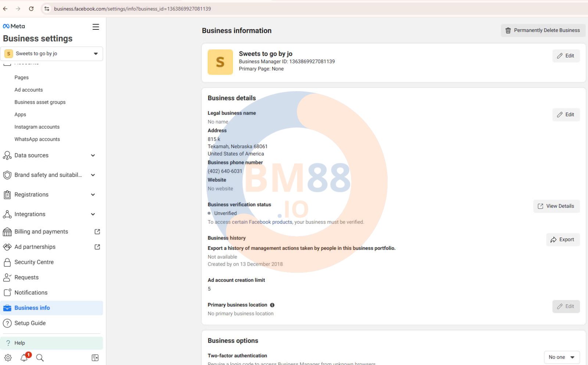Click the Notifications sidebar icon
Image resolution: width=588 pixels, height=365 pixels.
coord(7,293)
